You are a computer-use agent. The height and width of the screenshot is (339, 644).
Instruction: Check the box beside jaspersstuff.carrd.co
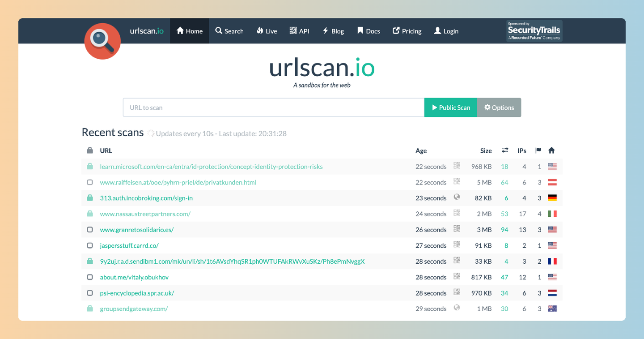coord(89,245)
